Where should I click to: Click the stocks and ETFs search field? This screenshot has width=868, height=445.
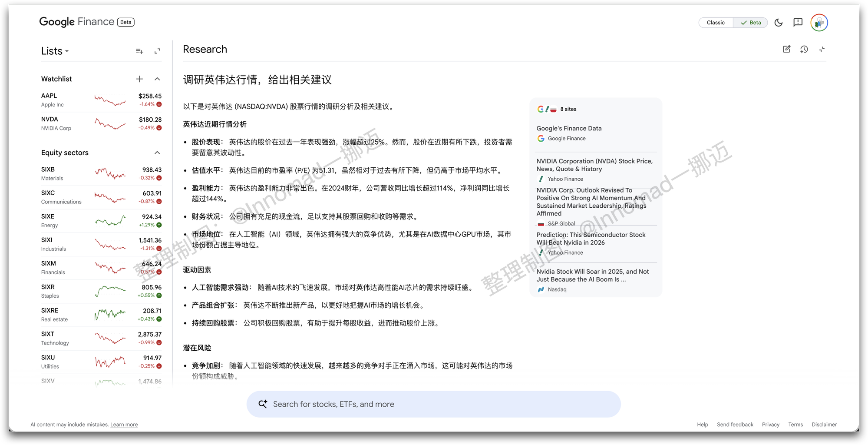point(434,404)
